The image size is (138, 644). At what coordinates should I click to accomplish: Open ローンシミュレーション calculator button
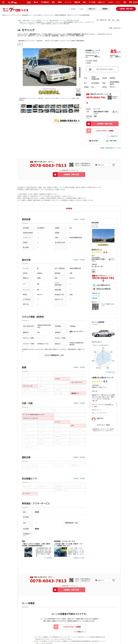pyautogui.click(x=102, y=69)
